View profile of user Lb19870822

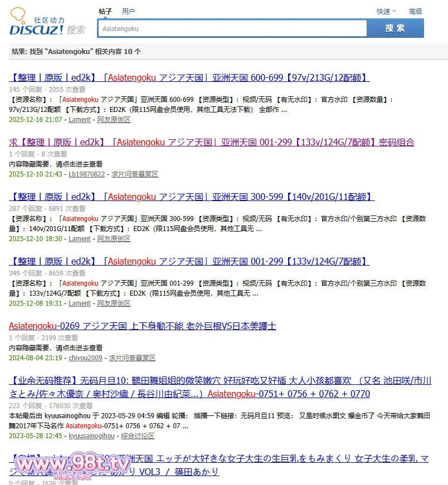(x=86, y=174)
